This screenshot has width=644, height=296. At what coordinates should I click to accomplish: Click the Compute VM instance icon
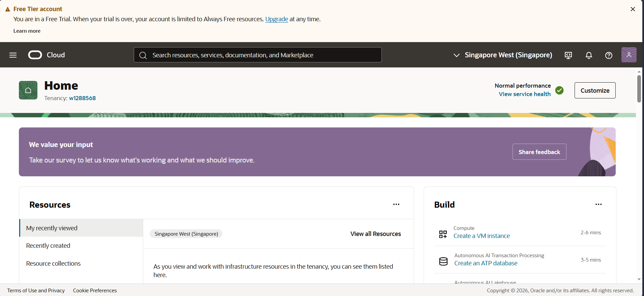[443, 234]
